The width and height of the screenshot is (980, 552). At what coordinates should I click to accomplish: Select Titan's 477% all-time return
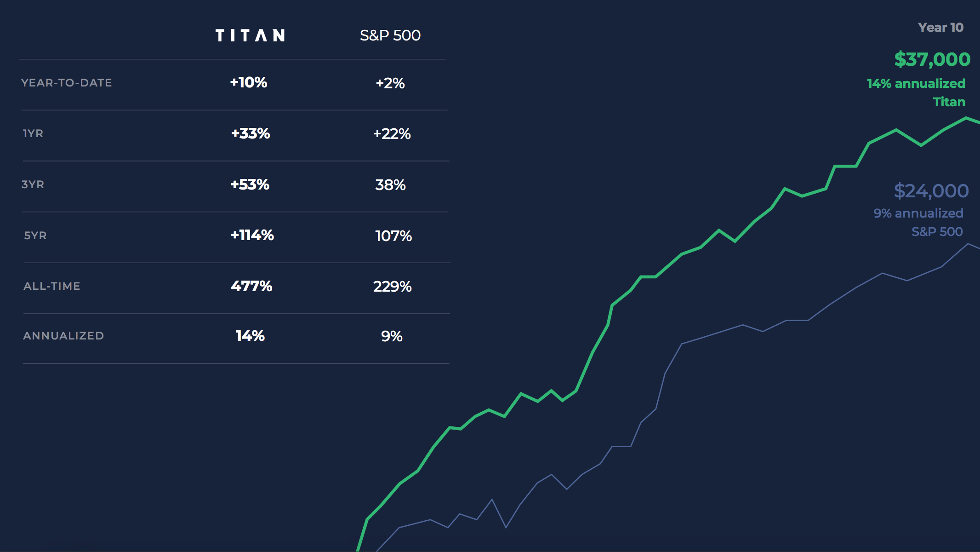(251, 286)
